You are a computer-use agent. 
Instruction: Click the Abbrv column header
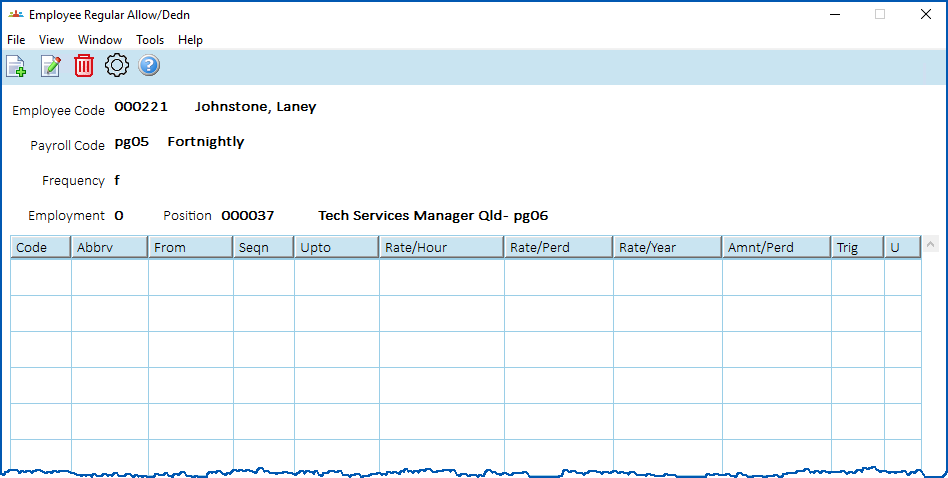pos(110,247)
